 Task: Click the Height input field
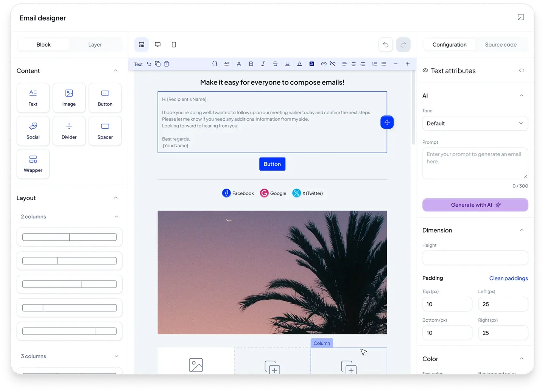475,258
